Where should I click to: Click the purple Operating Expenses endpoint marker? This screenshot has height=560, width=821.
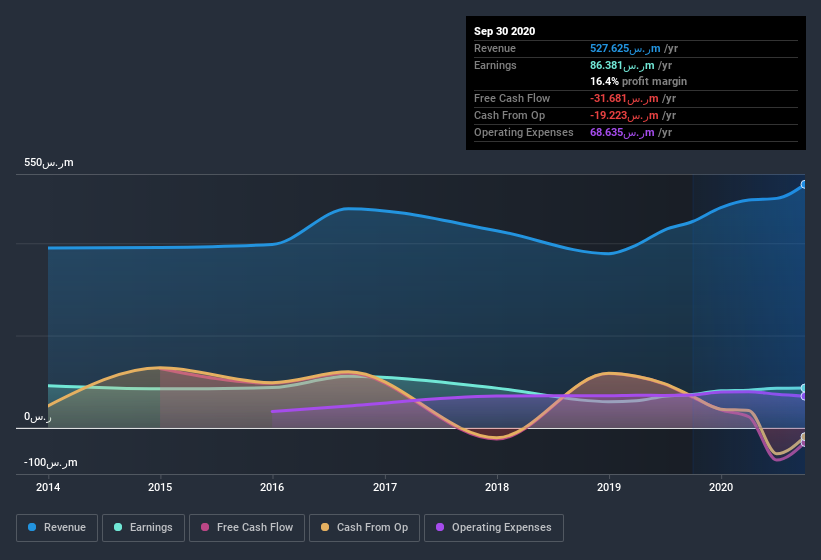(804, 396)
